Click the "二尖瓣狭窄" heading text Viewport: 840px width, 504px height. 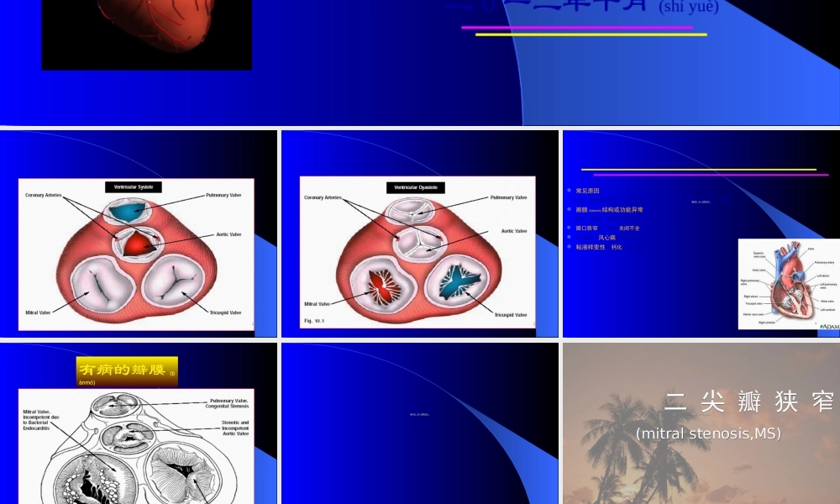[748, 402]
